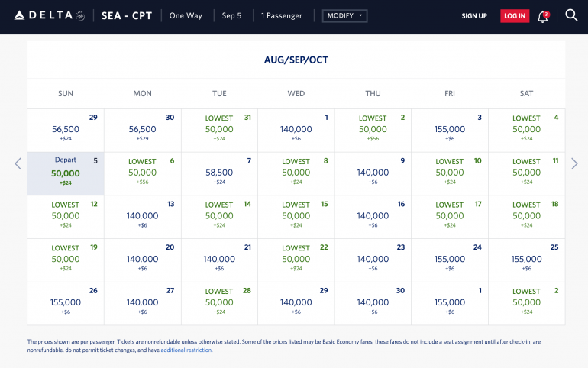The height and width of the screenshot is (368, 588).
Task: Click the SIGN UP link
Action: pyautogui.click(x=474, y=16)
